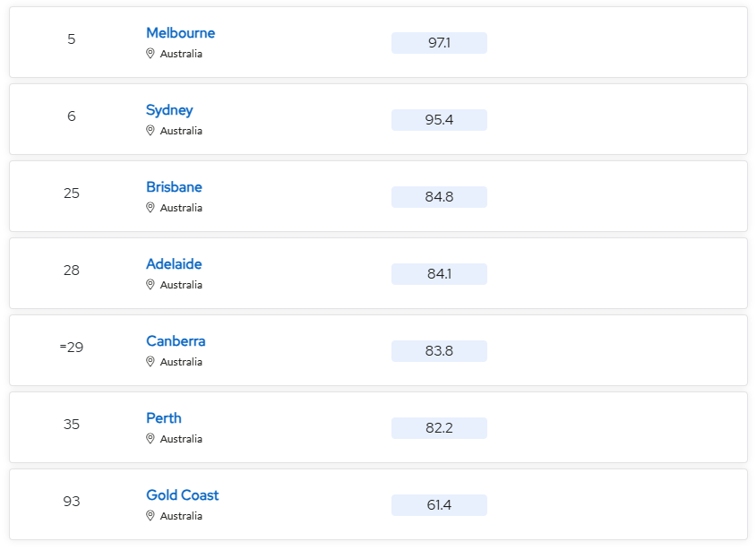Click the location pin icon under Brisbane
Viewport: 756px width, 550px height.
(x=150, y=208)
